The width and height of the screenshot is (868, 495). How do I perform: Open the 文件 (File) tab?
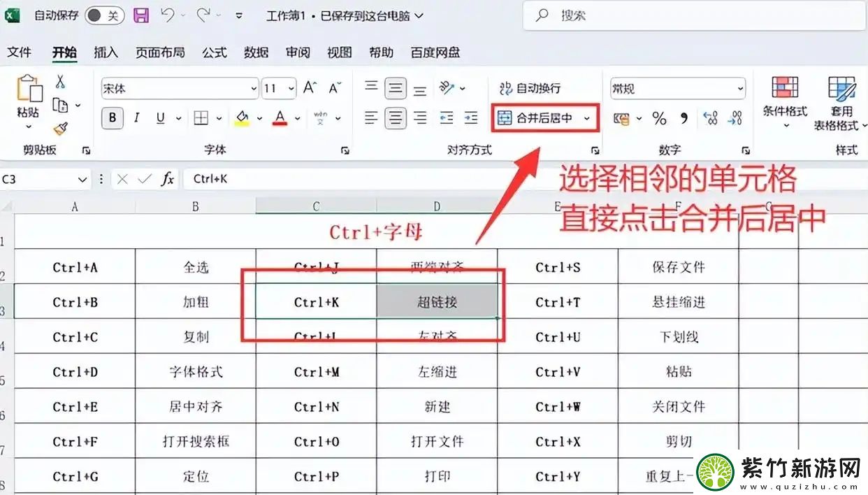[20, 52]
